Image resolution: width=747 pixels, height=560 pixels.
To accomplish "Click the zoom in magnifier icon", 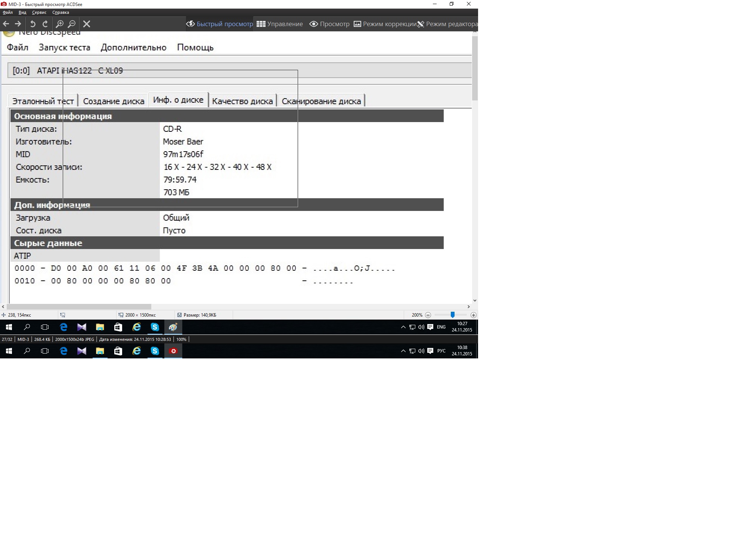I will pos(59,24).
